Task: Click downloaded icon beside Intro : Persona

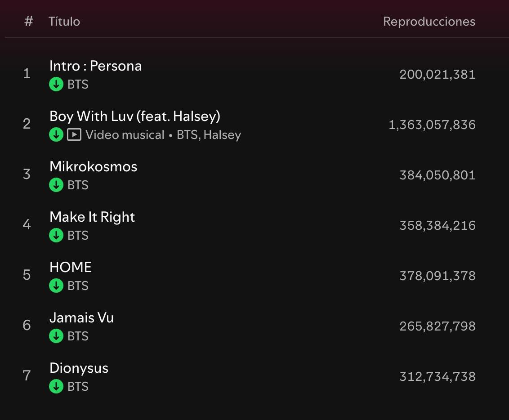Action: tap(56, 85)
